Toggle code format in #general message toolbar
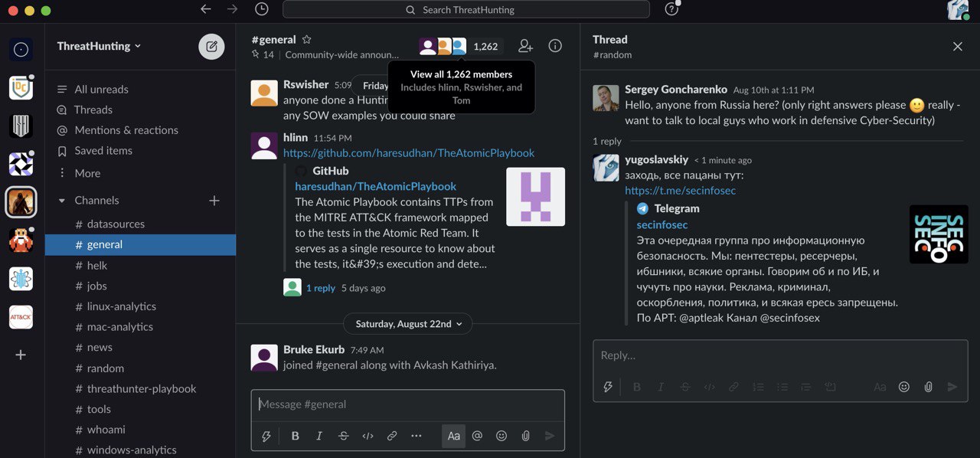Screen dimensions: 980x458 367,436
